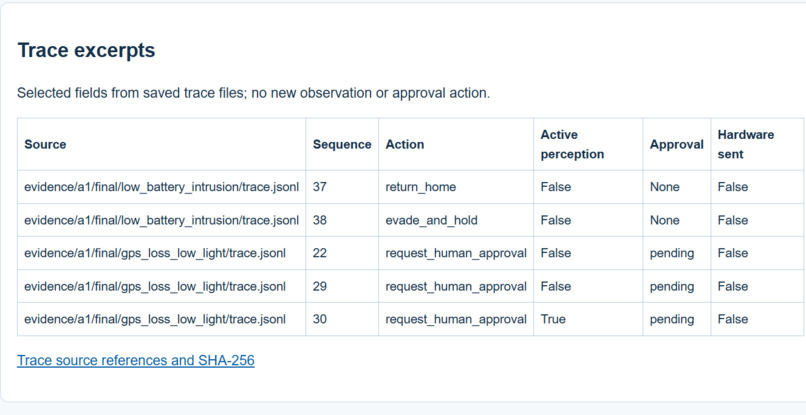Click Hardware sent False in sequence 30 row
The height and width of the screenshot is (415, 806).
(x=733, y=319)
